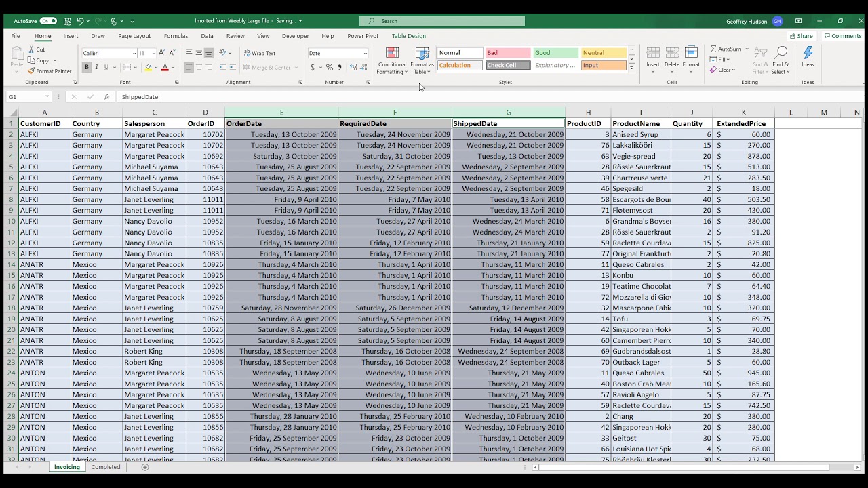
Task: Select the ProductName header cell
Action: point(640,123)
